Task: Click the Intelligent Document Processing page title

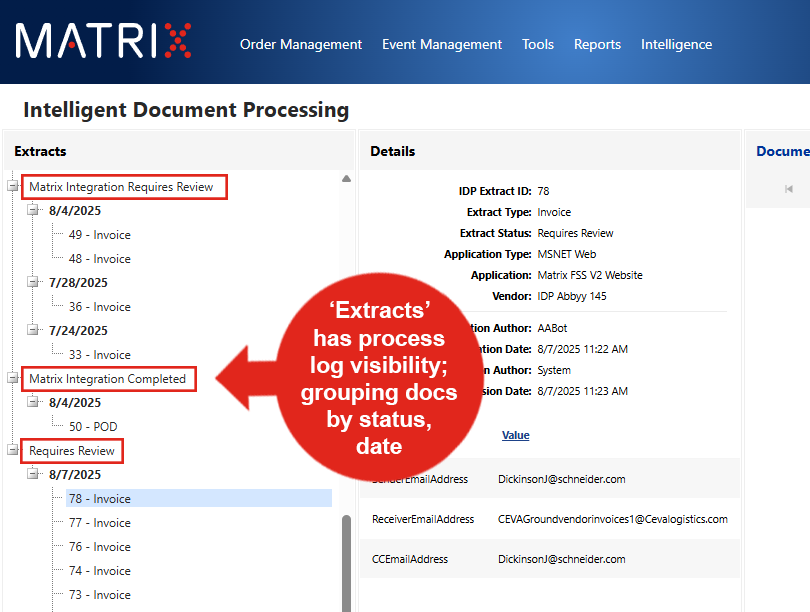Action: coord(186,110)
